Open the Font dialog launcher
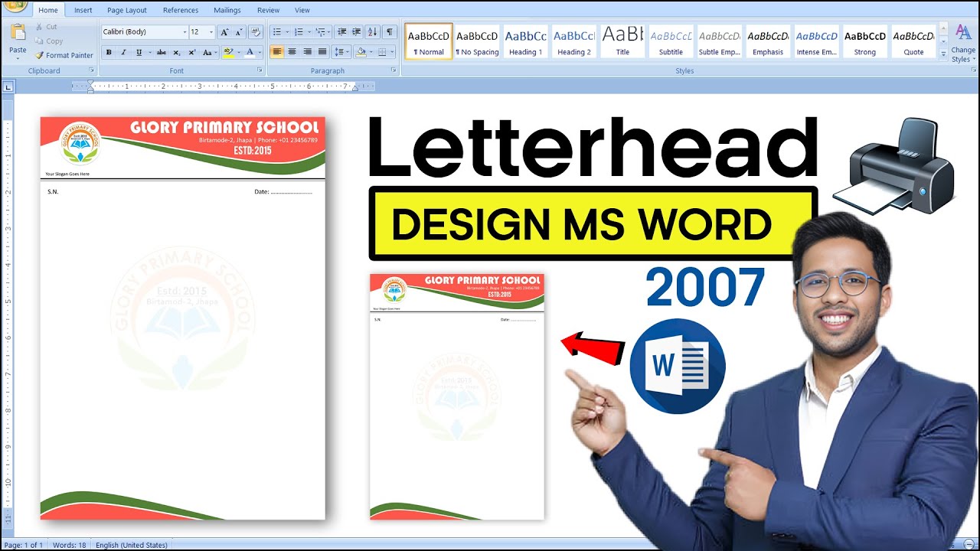This screenshot has width=980, height=551. [x=261, y=70]
